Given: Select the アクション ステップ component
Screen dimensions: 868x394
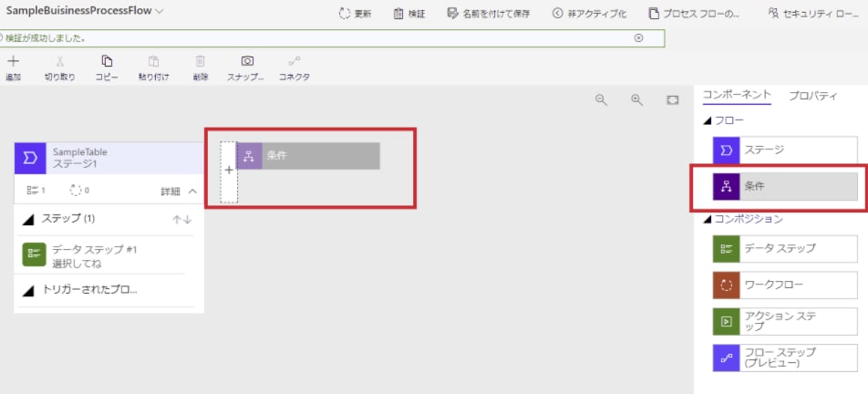Looking at the screenshot, I should tap(785, 322).
